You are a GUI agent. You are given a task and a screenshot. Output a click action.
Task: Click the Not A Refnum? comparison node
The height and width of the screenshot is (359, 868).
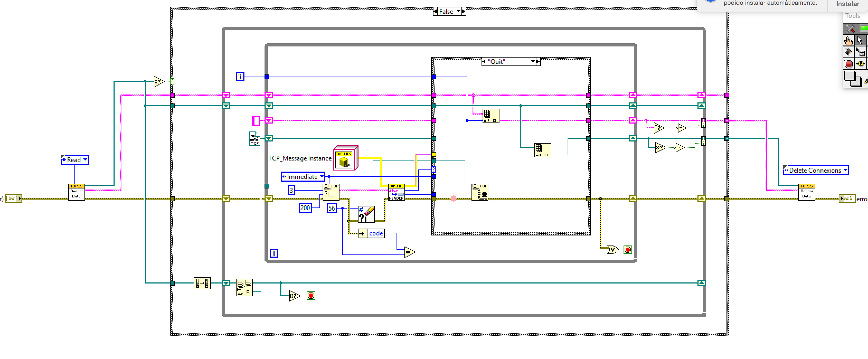coord(660,147)
